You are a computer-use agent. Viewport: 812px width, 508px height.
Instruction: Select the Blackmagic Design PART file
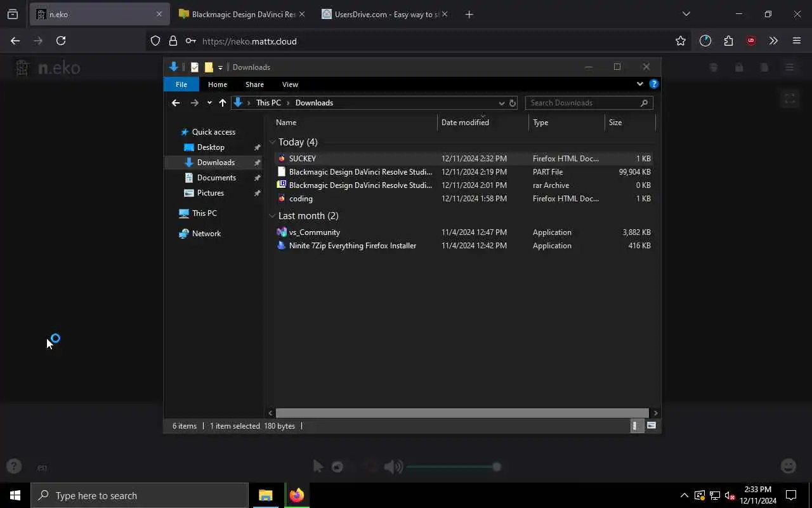point(464,172)
